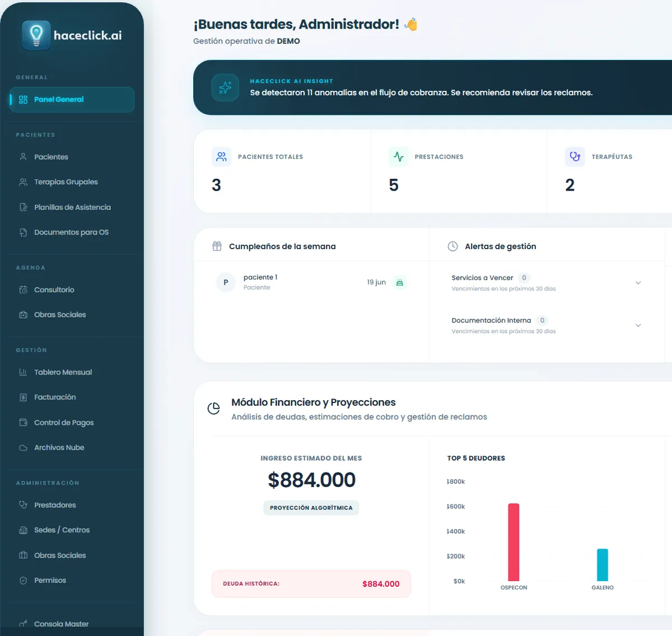Click the icon beside Consola Master
Screen dimensions: 672x636
coord(23,624)
